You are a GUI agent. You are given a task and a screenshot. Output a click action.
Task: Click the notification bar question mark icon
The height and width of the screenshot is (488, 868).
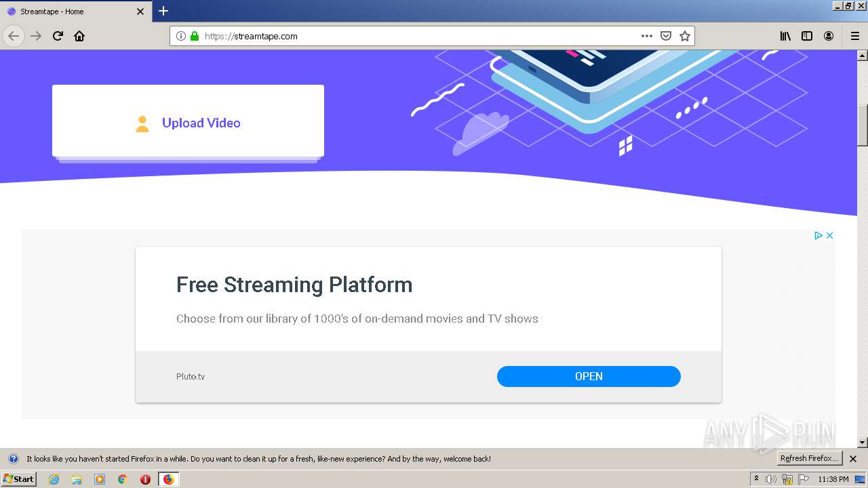(x=13, y=459)
